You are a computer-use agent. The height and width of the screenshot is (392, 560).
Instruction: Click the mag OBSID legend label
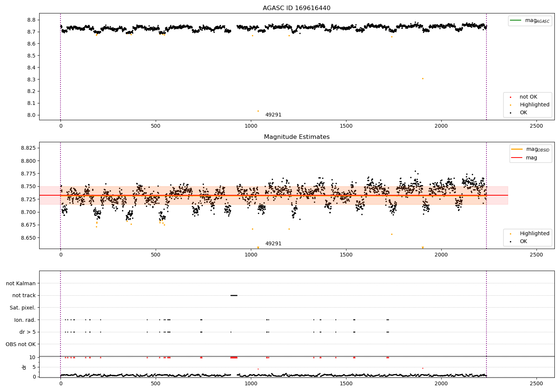[x=538, y=149]
